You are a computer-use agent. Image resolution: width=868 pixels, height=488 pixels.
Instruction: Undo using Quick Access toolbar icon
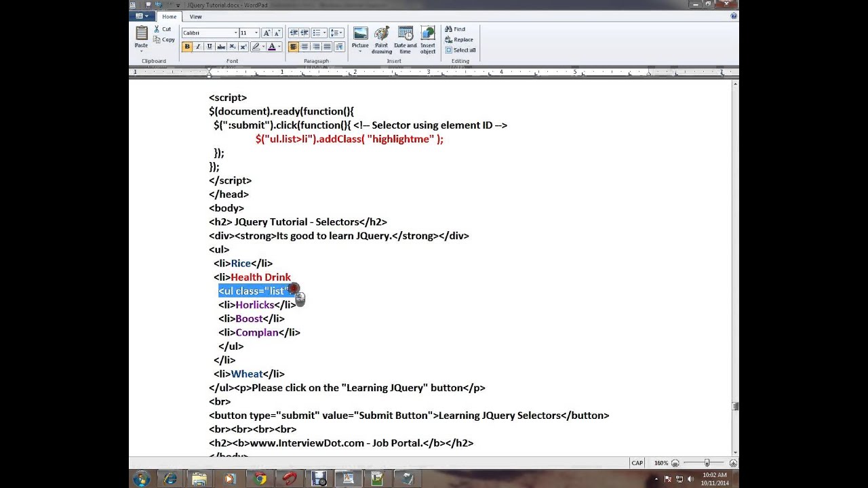pos(159,5)
